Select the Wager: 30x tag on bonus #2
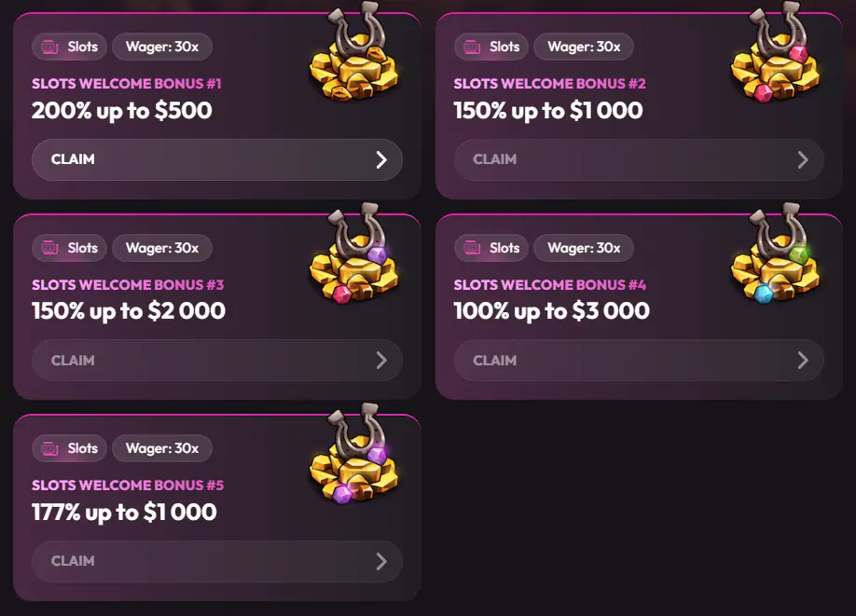Image resolution: width=856 pixels, height=616 pixels. tap(584, 47)
